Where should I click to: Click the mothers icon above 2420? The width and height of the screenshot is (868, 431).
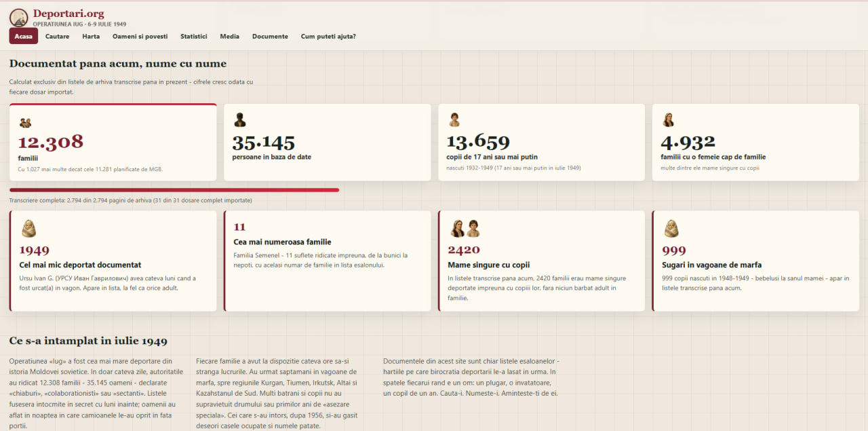coord(465,229)
